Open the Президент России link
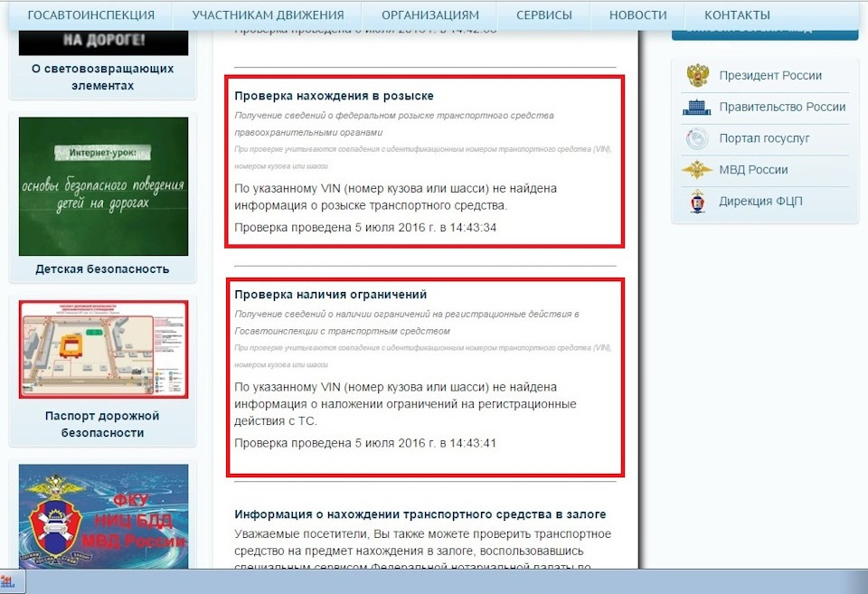 coord(770,75)
